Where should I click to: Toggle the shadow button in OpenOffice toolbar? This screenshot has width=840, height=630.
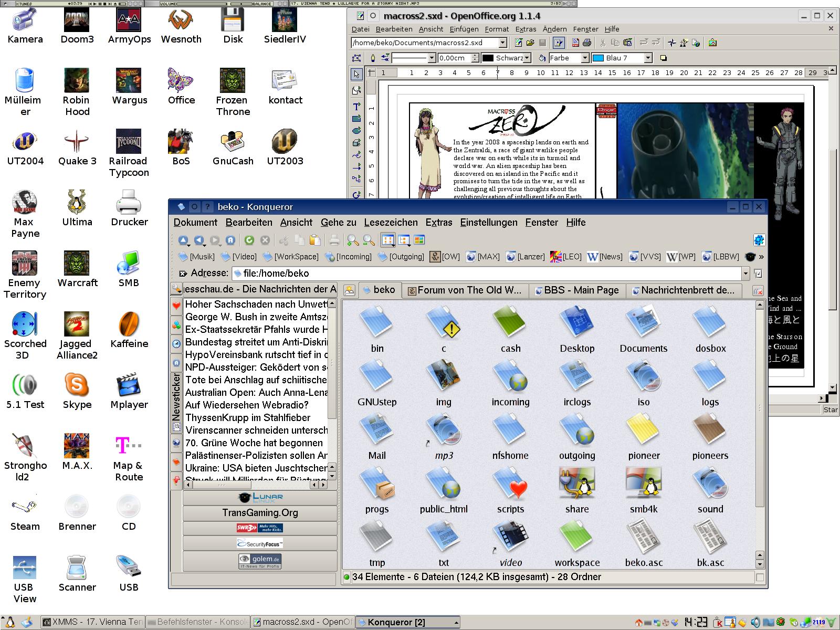point(663,58)
